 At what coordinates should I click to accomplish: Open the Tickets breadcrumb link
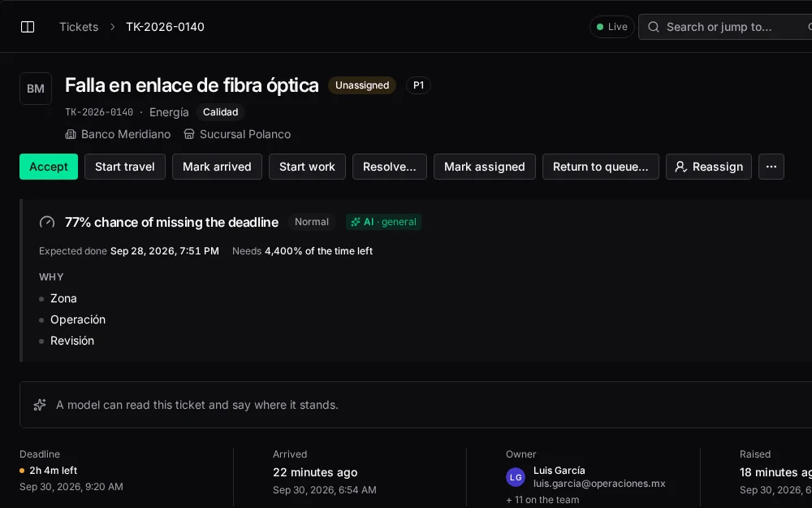79,27
